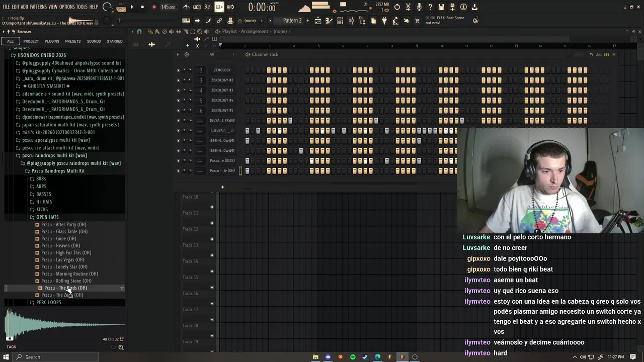Screen dimensions: 644x362
Task: Mute the ZENOLOGY #2 channel
Action: point(178,80)
